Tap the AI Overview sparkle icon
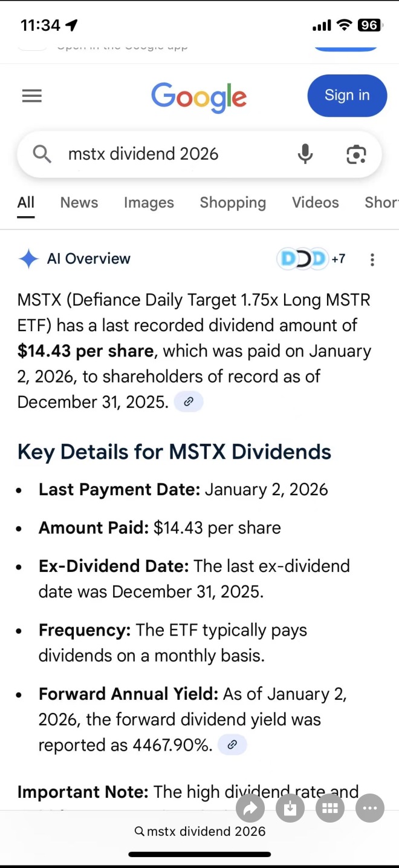 tap(28, 259)
